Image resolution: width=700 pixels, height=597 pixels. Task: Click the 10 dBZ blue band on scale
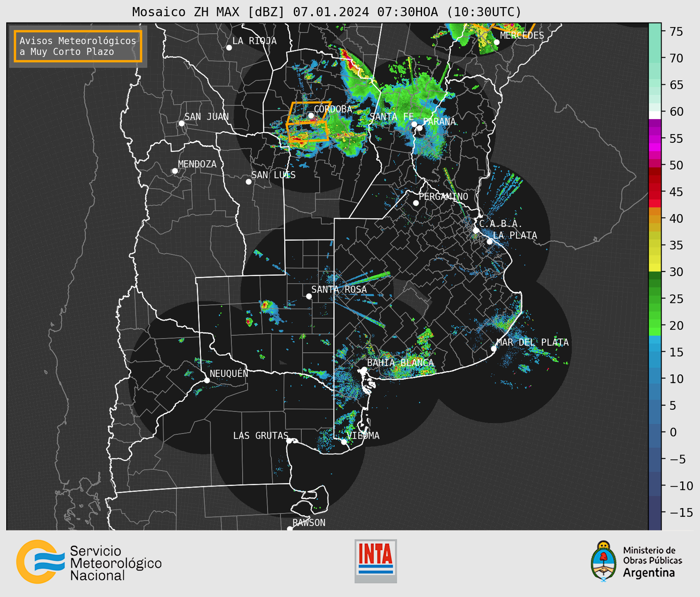(655, 379)
